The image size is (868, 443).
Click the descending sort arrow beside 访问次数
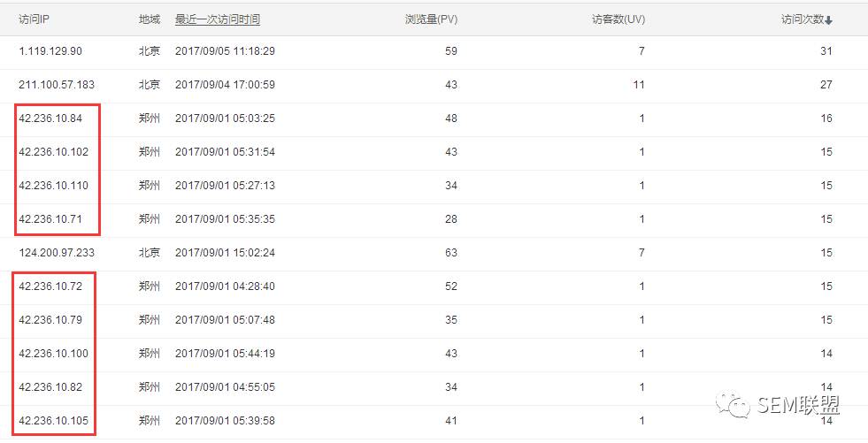[x=829, y=20]
